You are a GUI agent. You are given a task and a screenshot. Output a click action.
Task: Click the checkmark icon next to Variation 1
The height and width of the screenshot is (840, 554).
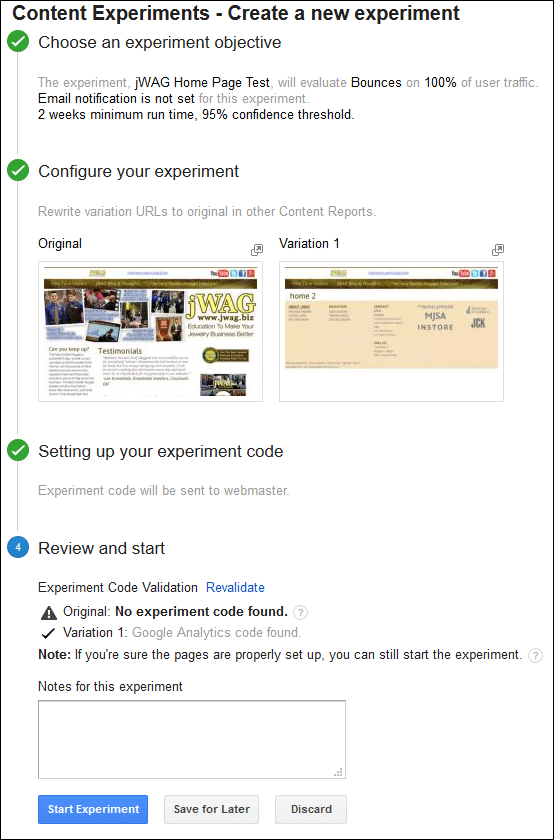(49, 633)
